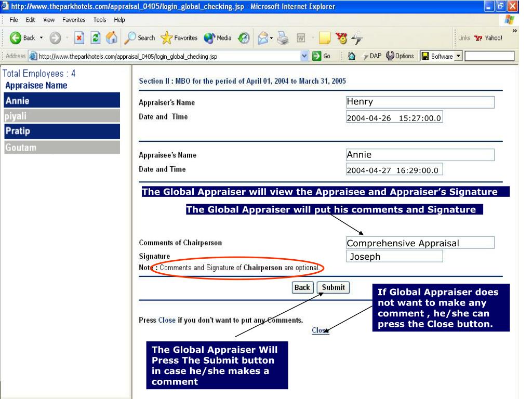The width and height of the screenshot is (532, 399).
Task: Click the Yahoo Messenger toolbar icon
Action: [341, 38]
